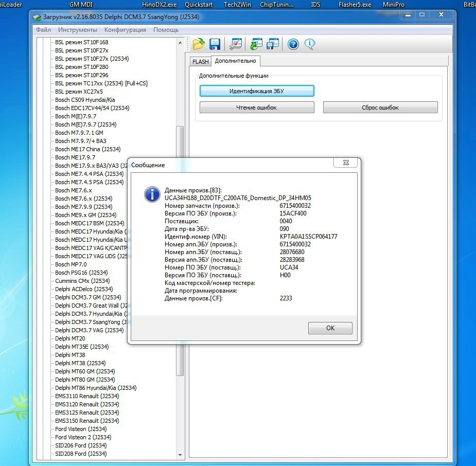
Task: Select EMS3110 Renault (J2534) entry
Action: click(x=87, y=396)
